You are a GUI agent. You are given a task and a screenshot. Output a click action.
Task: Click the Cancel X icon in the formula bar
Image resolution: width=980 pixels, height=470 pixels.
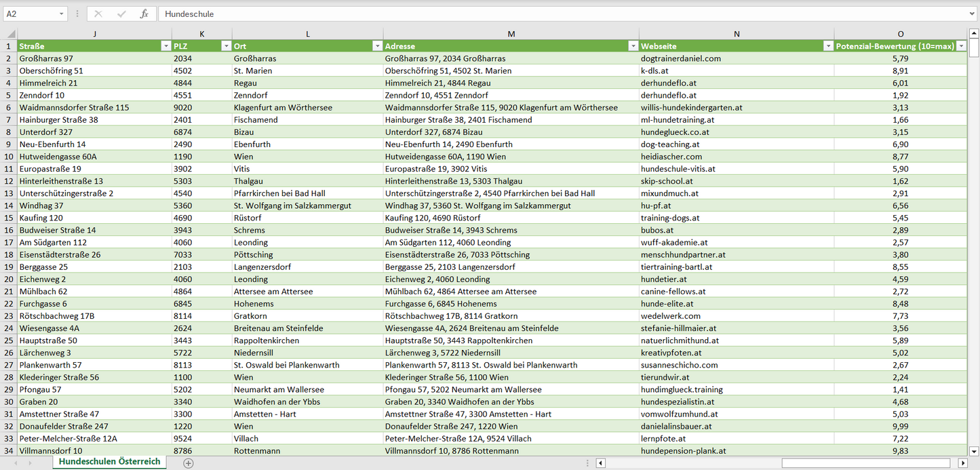tap(98, 14)
